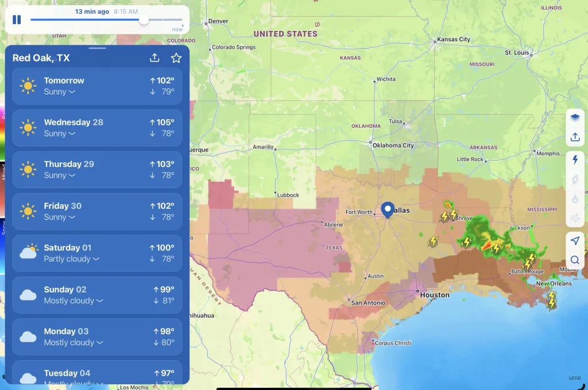The image size is (588, 390).
Task: Tap the Tulsa city label
Action: tap(395, 122)
